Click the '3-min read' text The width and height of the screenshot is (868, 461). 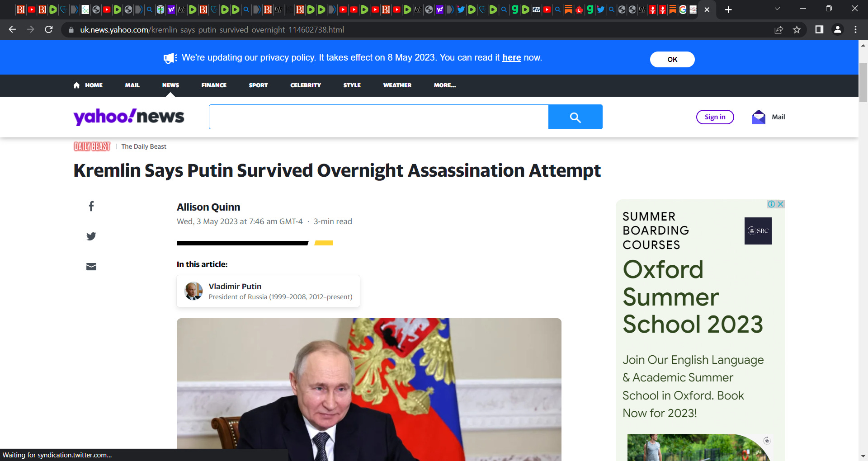333,221
